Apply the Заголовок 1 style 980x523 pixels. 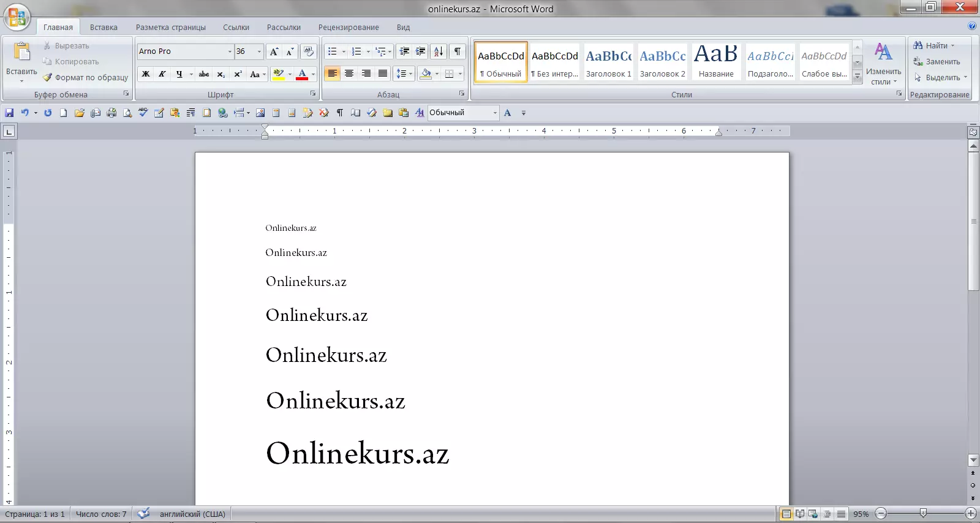point(608,62)
